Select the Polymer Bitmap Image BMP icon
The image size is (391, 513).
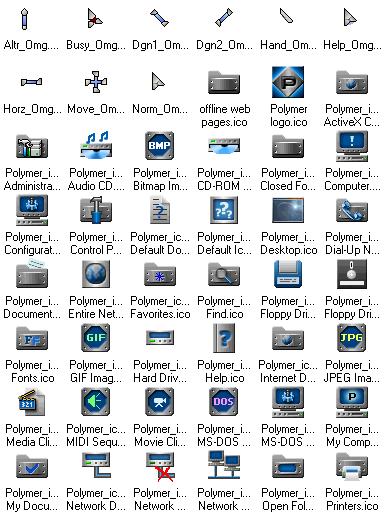click(160, 146)
